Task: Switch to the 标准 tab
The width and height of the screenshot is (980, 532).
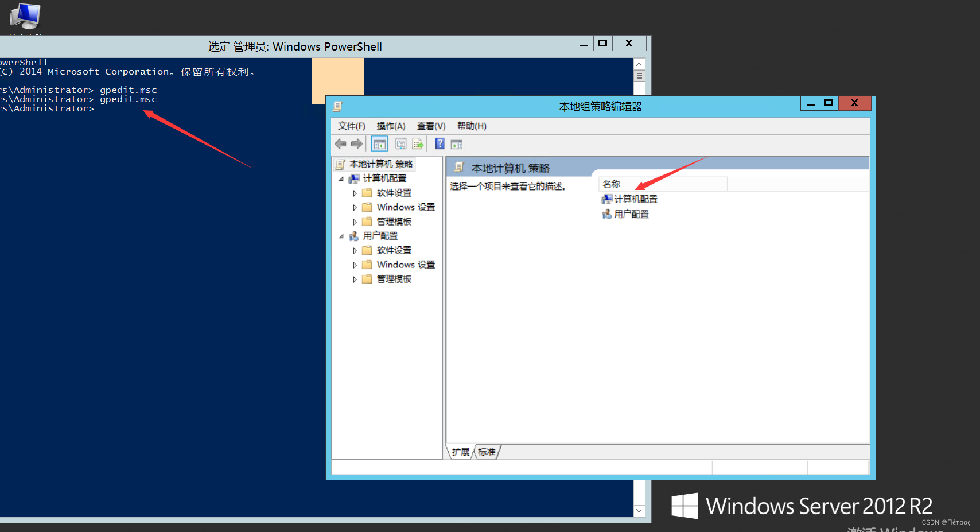Action: coord(487,452)
